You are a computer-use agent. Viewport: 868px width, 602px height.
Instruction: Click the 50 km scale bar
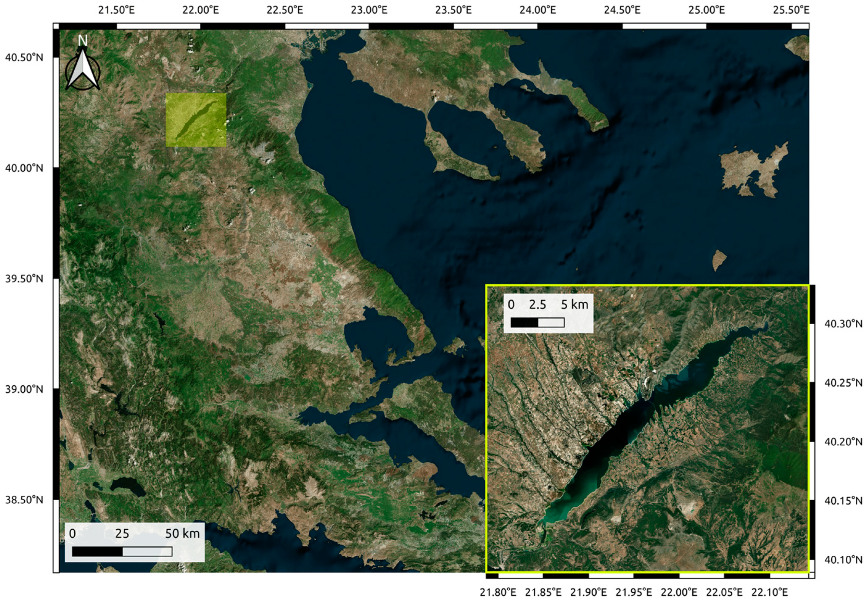tap(122, 552)
